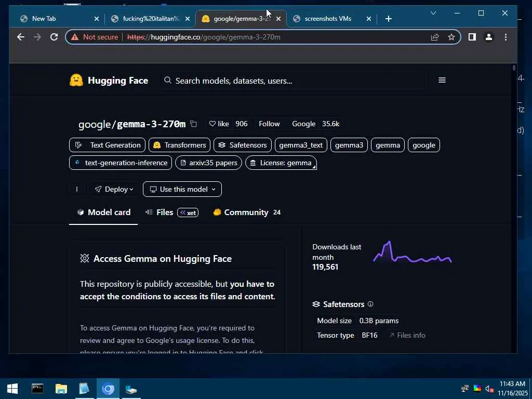Select the google tag
The width and height of the screenshot is (532, 399).
click(x=424, y=145)
